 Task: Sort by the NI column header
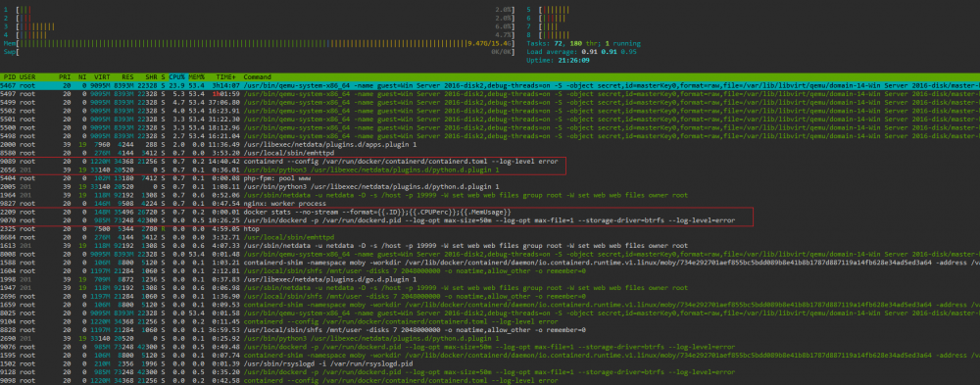(x=82, y=76)
